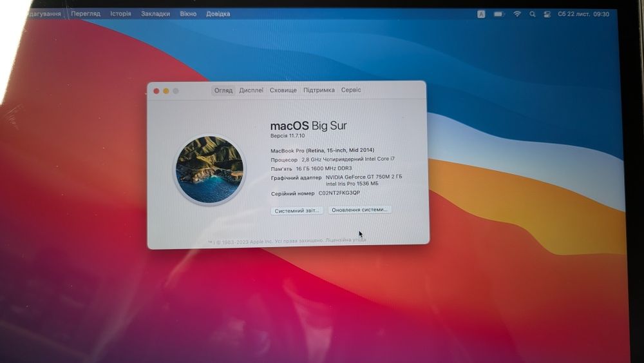Open the Довідка menu
Viewport: 644px width, 363px height.
point(218,14)
